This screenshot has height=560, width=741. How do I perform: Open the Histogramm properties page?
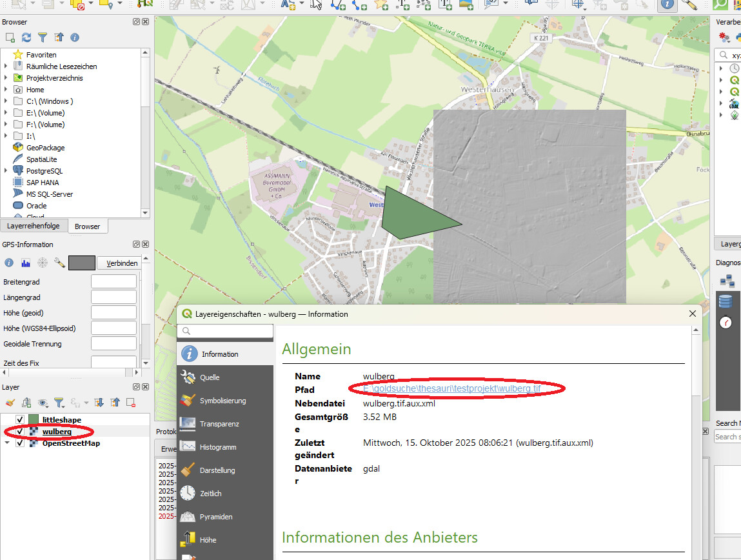pyautogui.click(x=217, y=447)
